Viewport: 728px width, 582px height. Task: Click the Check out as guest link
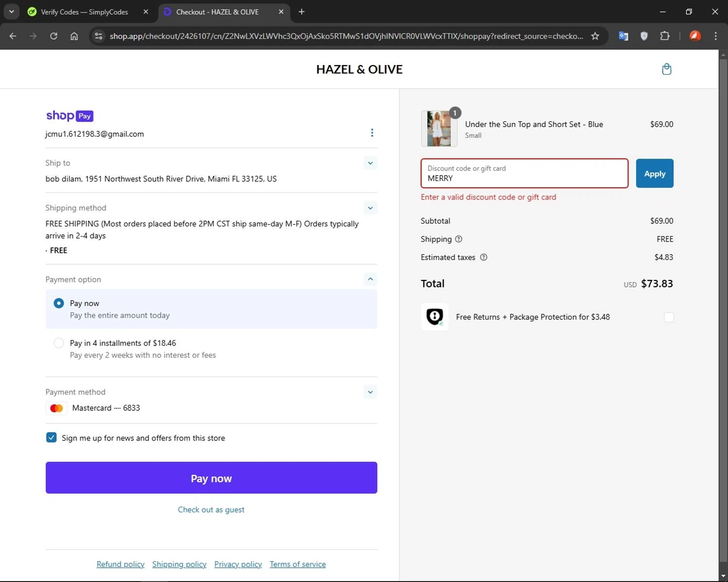pos(211,510)
